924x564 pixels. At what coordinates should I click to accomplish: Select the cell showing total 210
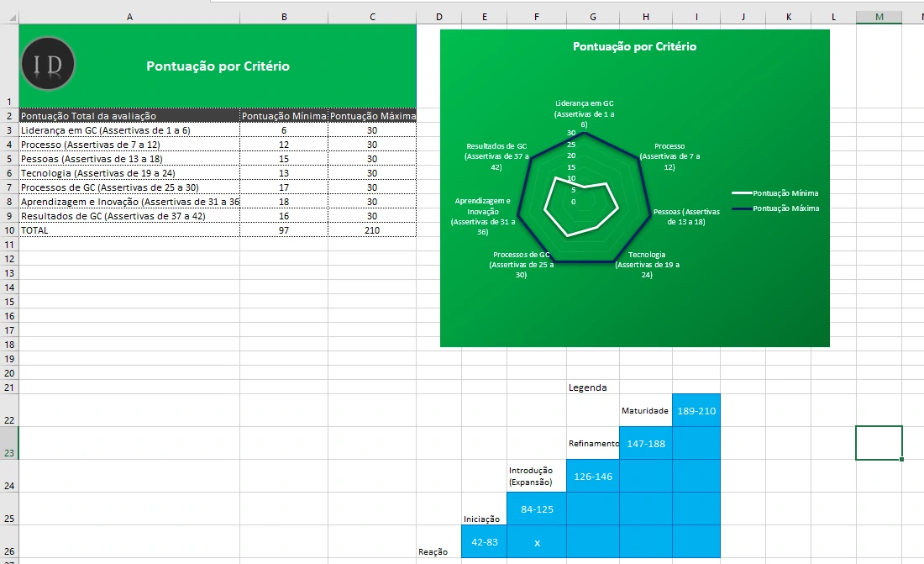click(372, 229)
